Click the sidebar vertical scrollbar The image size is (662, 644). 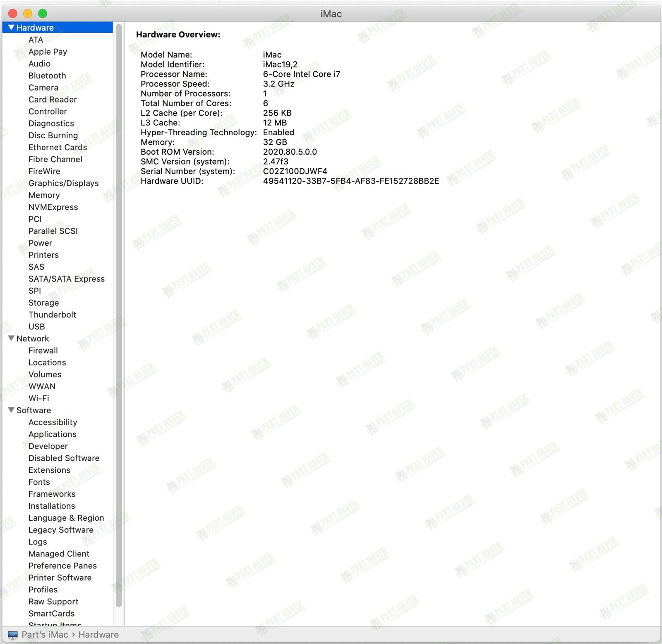click(119, 315)
